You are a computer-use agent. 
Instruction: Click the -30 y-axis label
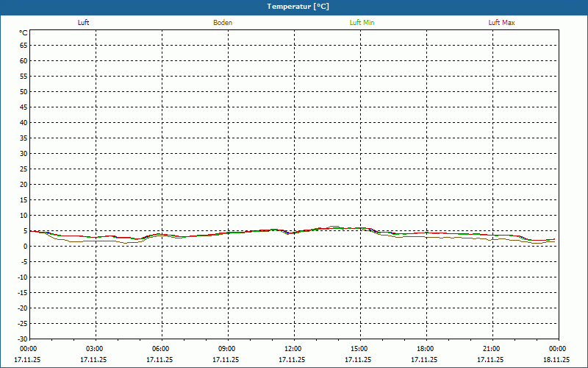[23, 339]
